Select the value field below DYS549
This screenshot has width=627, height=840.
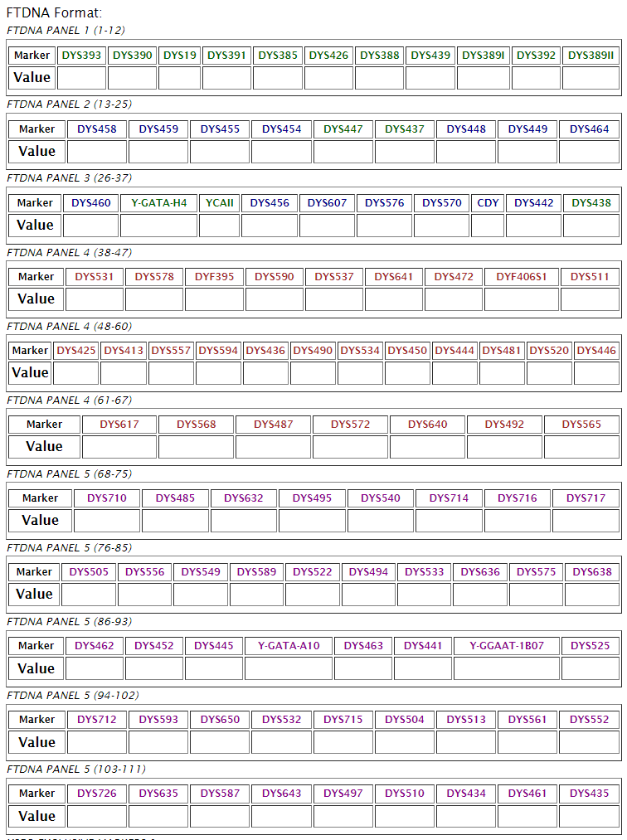pyautogui.click(x=201, y=595)
